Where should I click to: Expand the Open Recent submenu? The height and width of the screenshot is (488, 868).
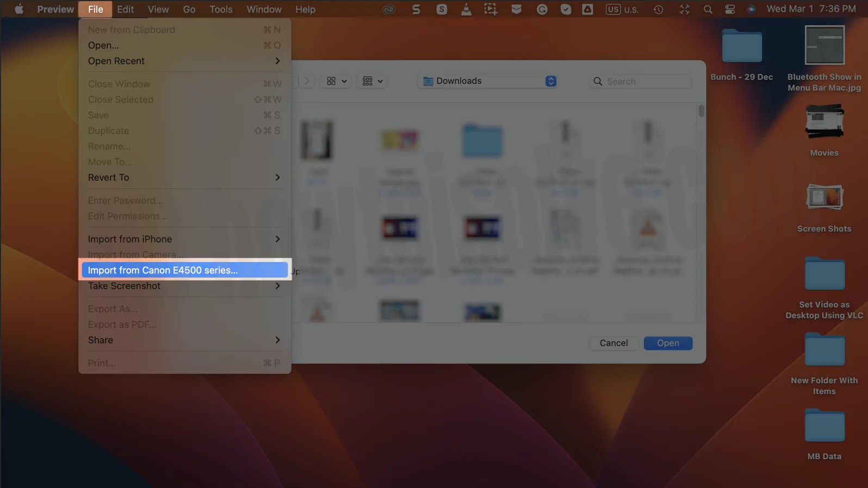pyautogui.click(x=184, y=61)
